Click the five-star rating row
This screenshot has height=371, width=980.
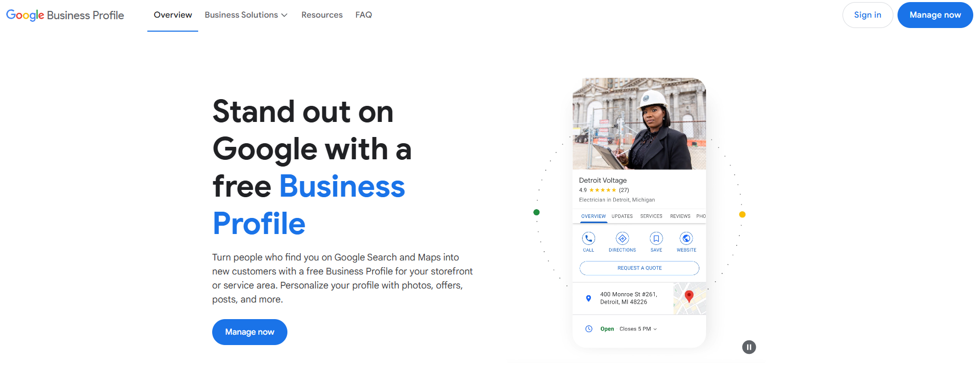point(603,190)
